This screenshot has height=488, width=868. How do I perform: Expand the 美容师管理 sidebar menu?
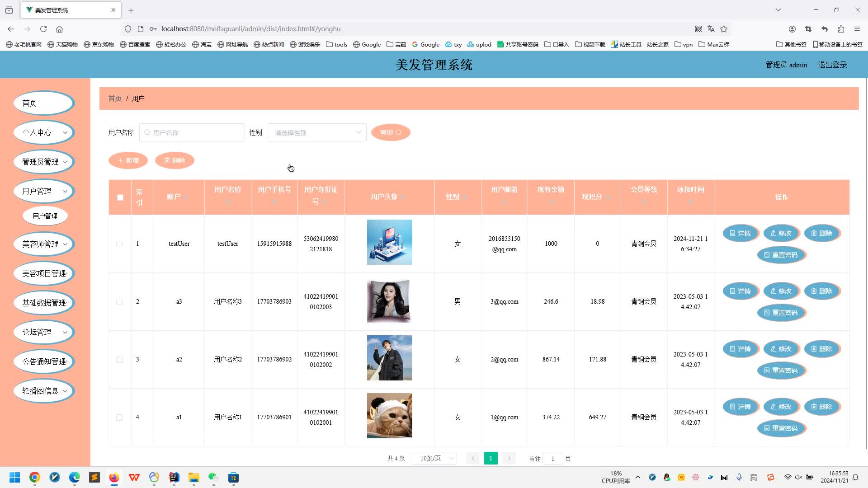coord(44,244)
